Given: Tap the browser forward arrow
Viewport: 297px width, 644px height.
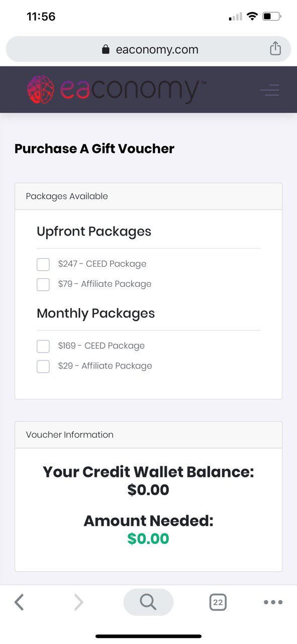Looking at the screenshot, I should tap(78, 602).
